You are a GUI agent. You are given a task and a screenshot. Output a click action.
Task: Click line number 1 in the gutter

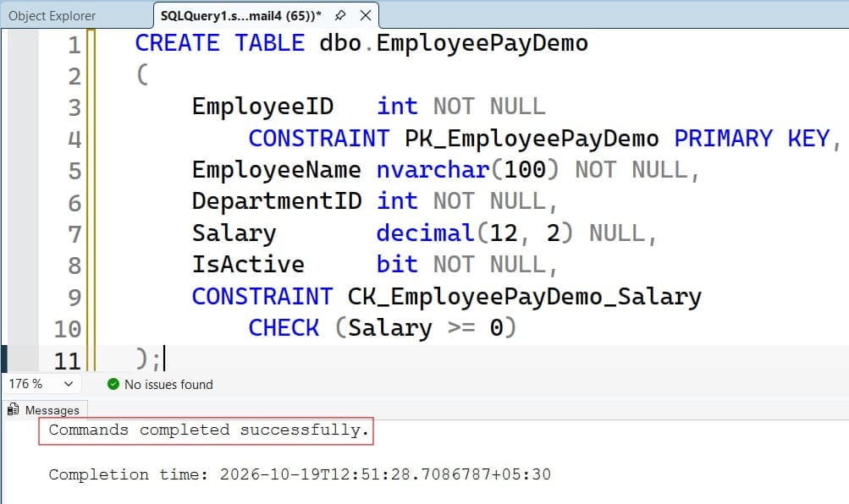click(x=74, y=44)
